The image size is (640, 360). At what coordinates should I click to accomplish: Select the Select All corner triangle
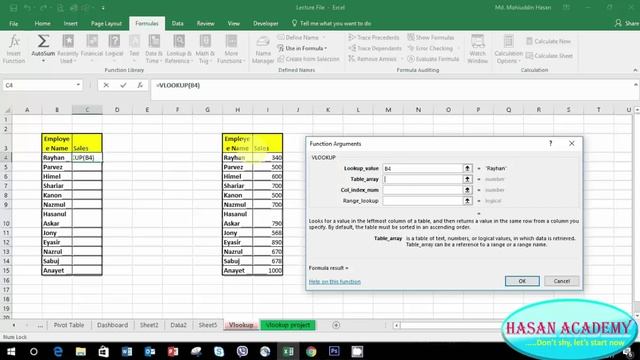(x=7, y=109)
